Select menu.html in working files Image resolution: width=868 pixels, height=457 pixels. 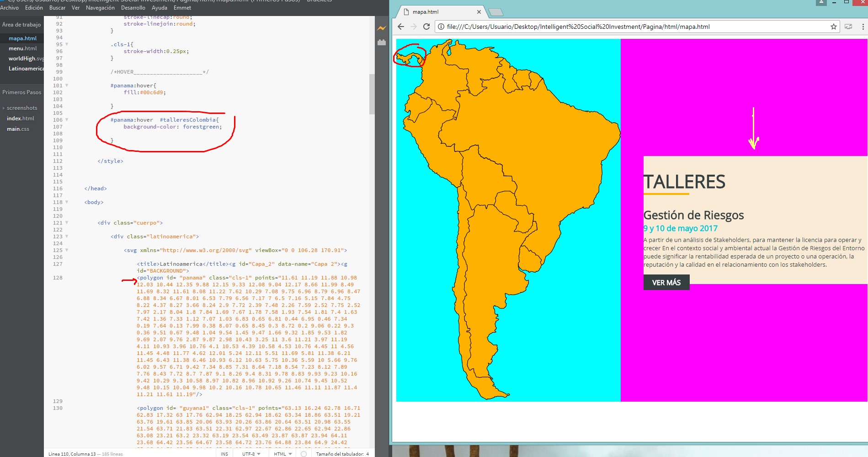coord(22,48)
